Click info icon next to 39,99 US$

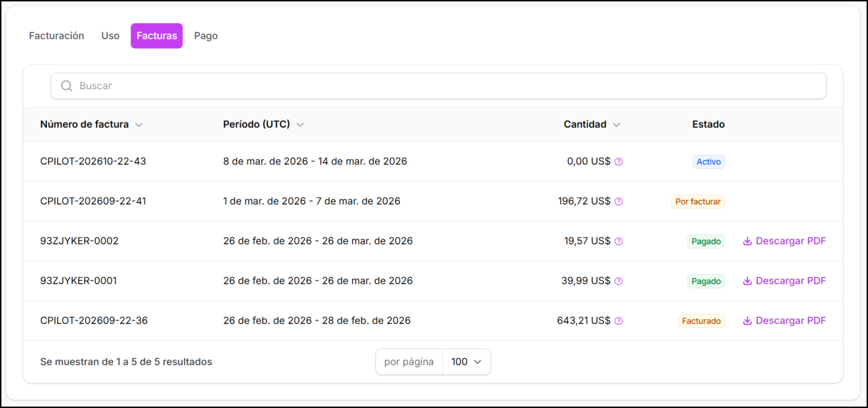619,281
